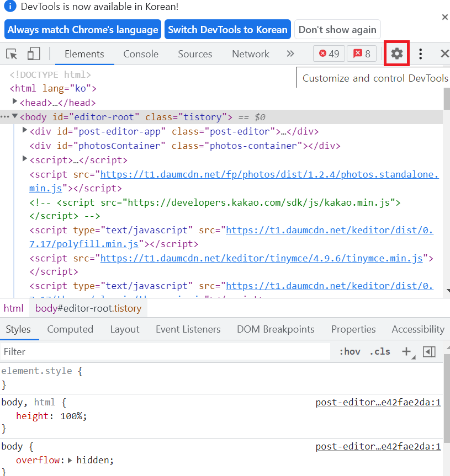Open polyfill.min.js script link

tap(330, 231)
